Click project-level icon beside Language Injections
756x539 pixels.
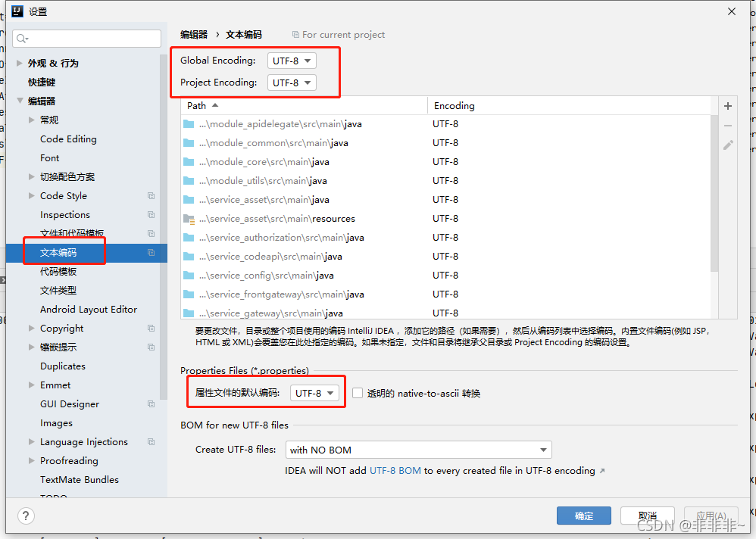point(151,442)
